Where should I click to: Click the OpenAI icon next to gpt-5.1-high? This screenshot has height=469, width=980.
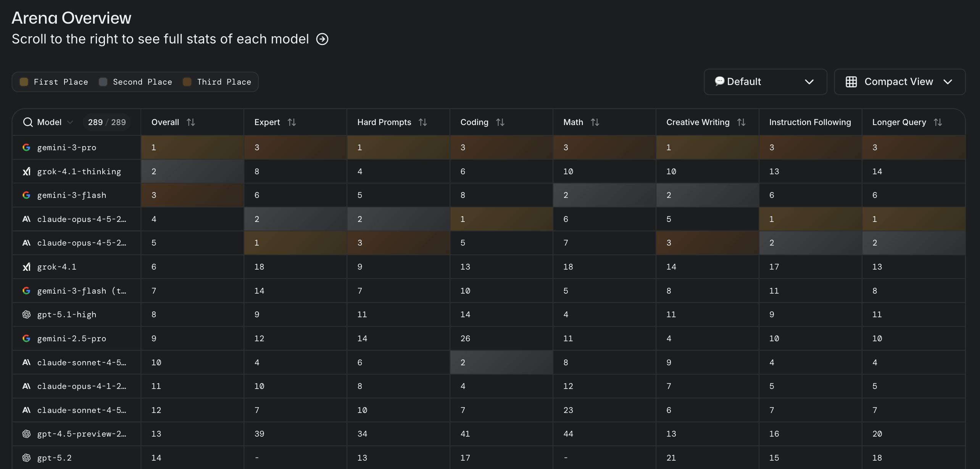click(x=26, y=314)
